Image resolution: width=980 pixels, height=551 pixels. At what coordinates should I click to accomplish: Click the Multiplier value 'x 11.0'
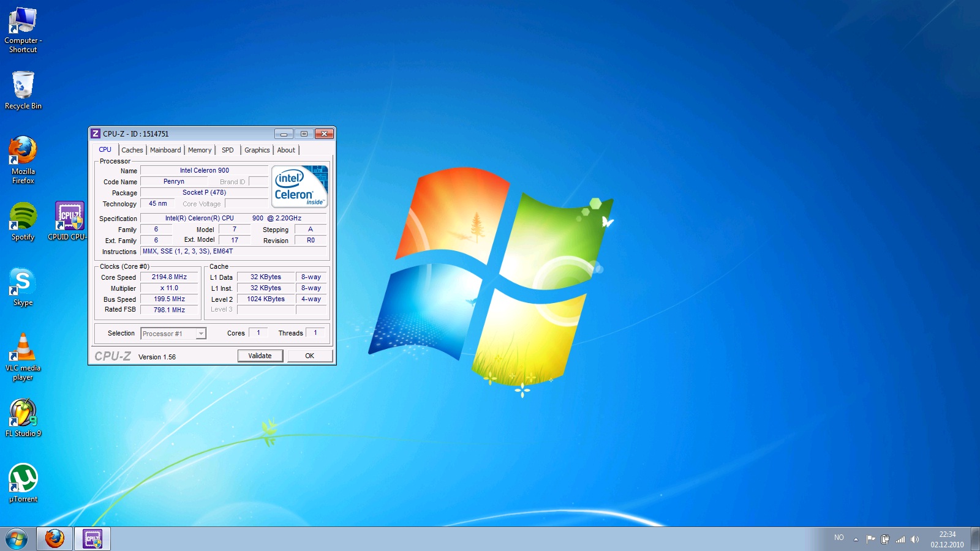[x=170, y=288]
